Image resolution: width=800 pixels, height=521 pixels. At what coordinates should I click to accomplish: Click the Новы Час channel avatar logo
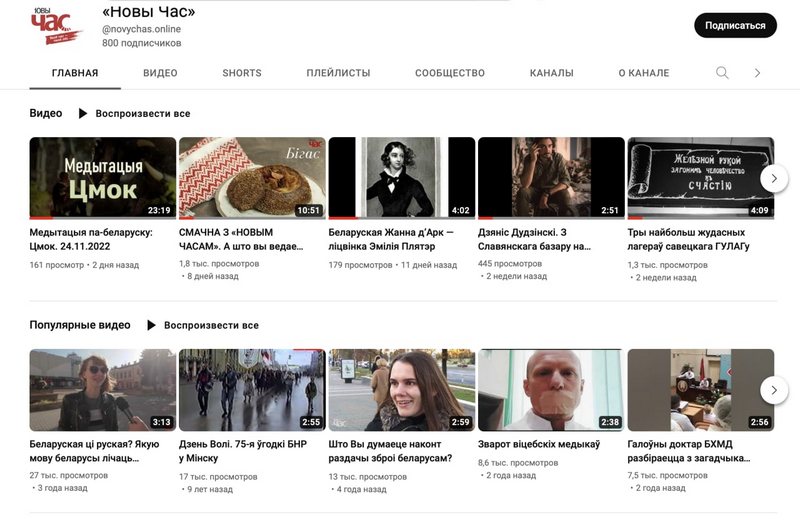(x=55, y=26)
